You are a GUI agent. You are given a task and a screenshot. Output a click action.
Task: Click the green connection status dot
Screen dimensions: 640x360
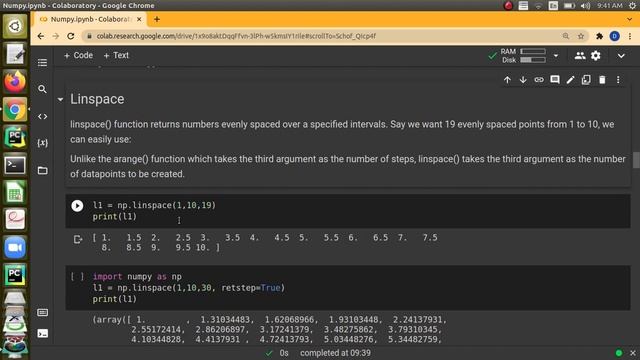coord(619,353)
